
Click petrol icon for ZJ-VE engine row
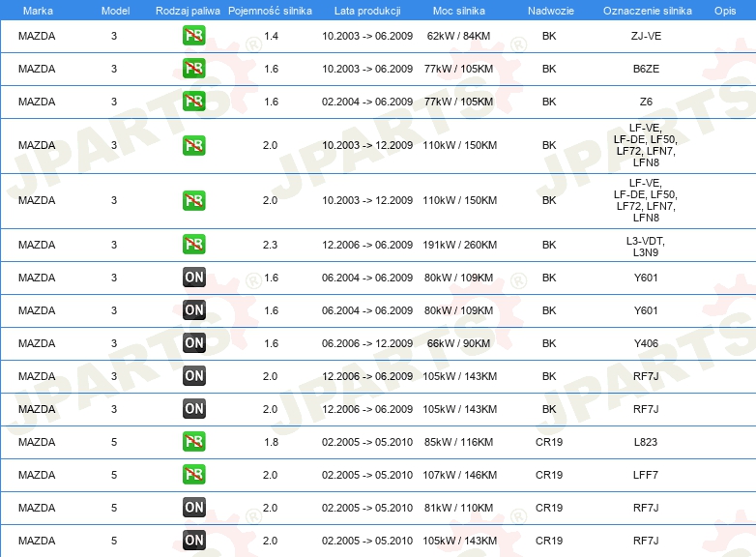[193, 35]
